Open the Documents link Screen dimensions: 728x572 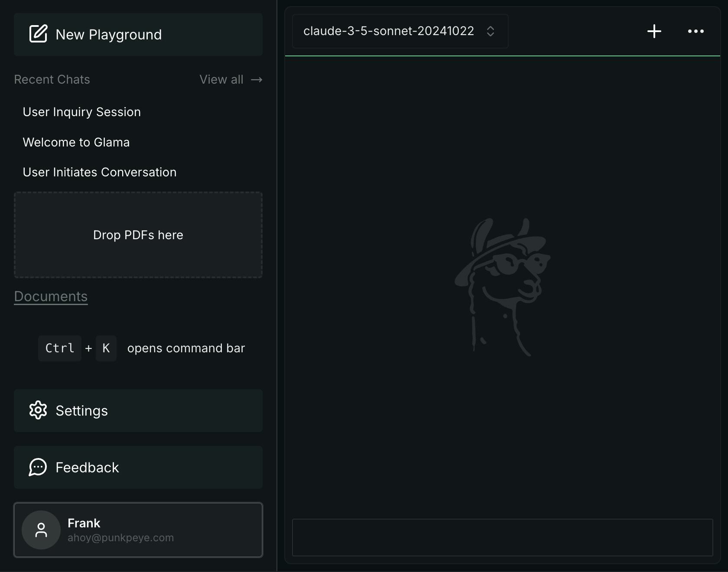[x=51, y=296]
